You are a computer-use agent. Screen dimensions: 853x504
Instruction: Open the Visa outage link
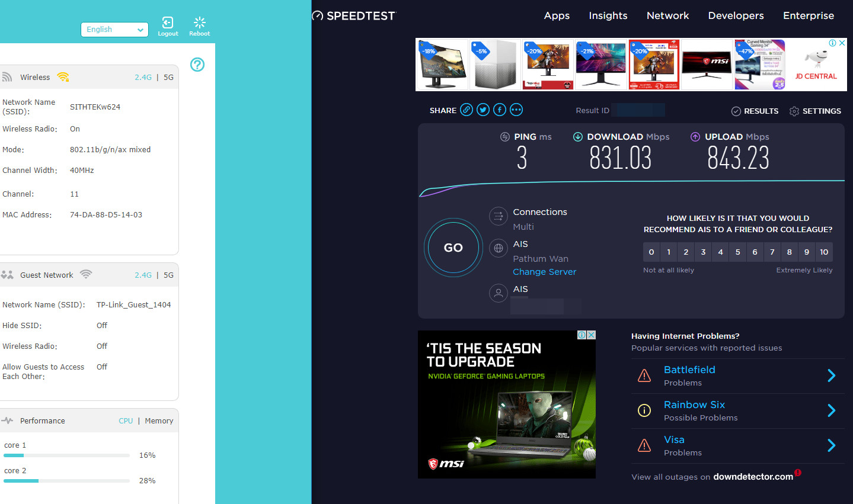[x=674, y=439]
